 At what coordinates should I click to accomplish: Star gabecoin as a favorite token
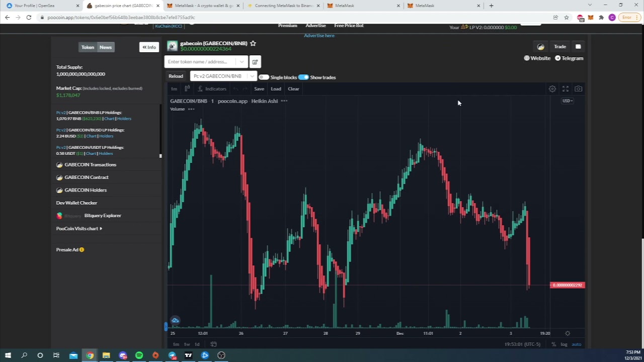253,43
